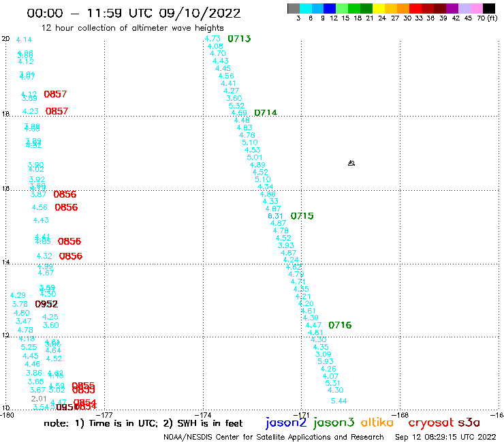Click the 5.01 wave height value
504x443 pixels.
[x=255, y=157]
